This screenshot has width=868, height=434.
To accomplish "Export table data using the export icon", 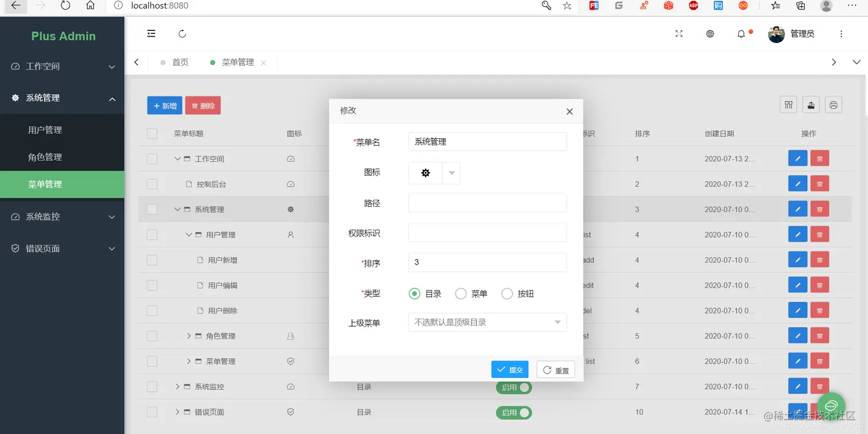I will tap(811, 104).
